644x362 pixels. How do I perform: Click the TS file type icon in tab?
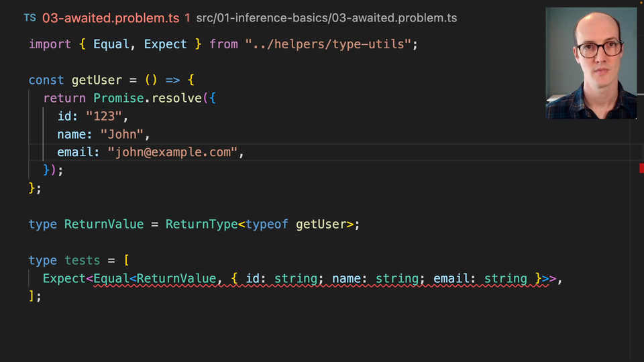point(30,18)
